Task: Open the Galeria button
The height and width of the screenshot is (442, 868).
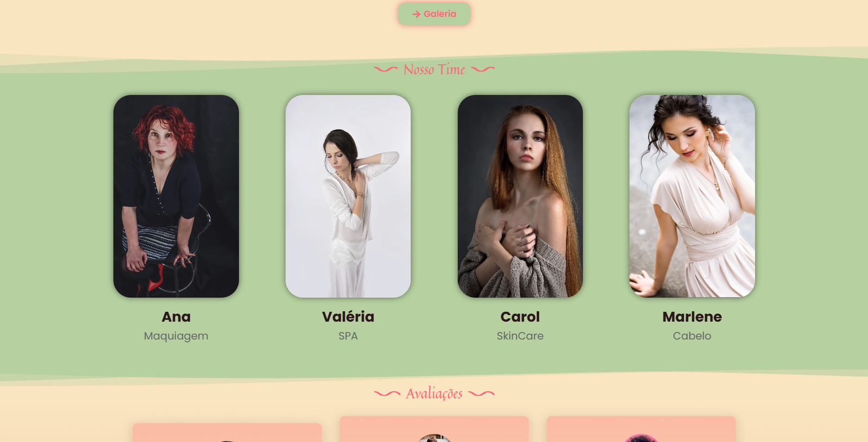Action: point(434,14)
